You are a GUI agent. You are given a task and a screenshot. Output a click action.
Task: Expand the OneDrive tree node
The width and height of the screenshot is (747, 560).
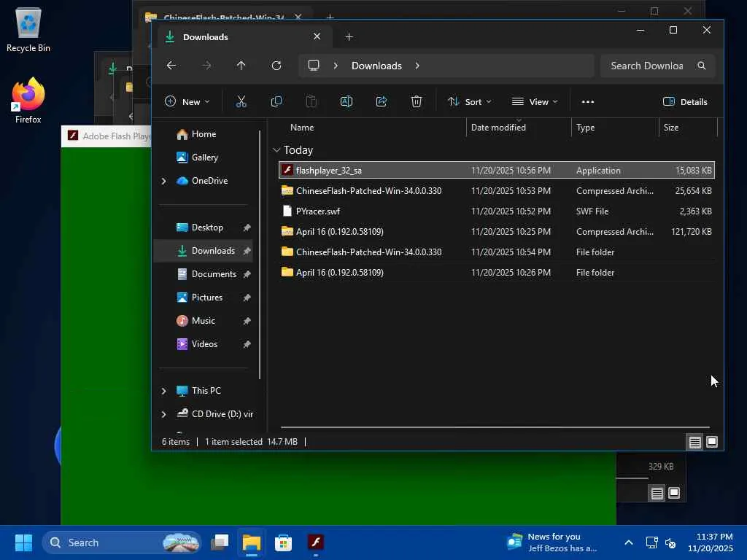click(x=163, y=181)
